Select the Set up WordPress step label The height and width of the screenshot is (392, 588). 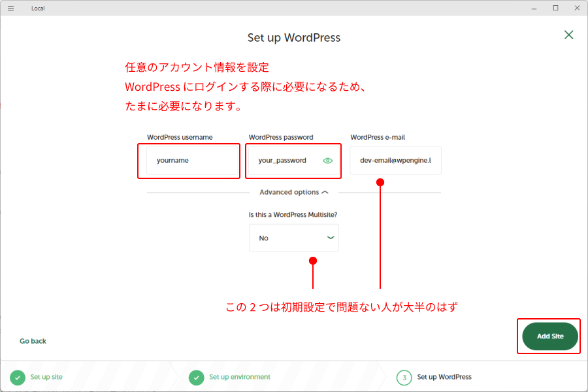coord(444,377)
